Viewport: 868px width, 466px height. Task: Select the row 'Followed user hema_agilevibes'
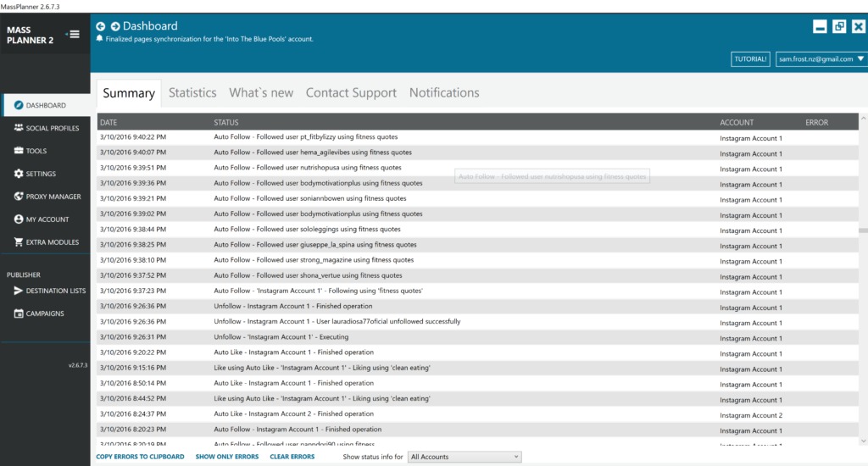point(478,153)
